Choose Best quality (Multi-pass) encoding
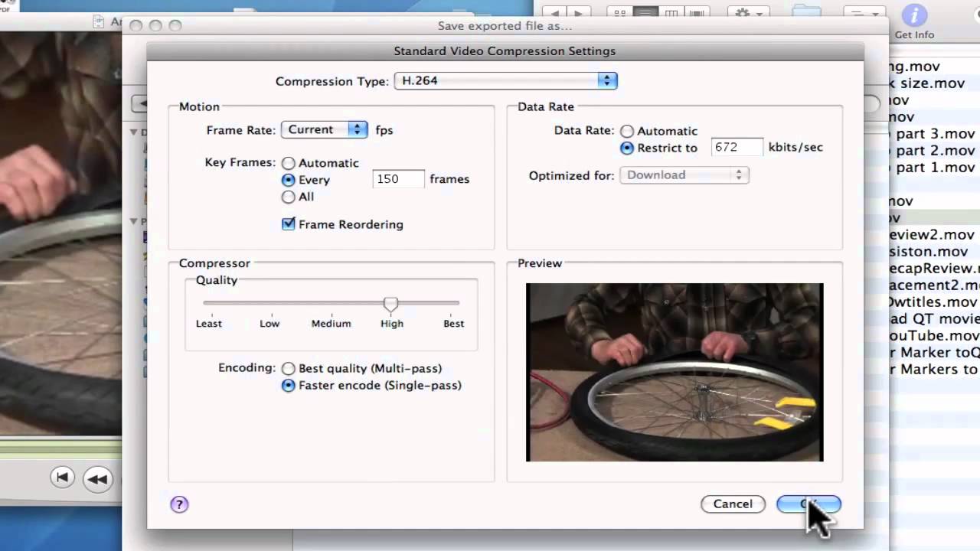This screenshot has width=980, height=551. pyautogui.click(x=288, y=368)
